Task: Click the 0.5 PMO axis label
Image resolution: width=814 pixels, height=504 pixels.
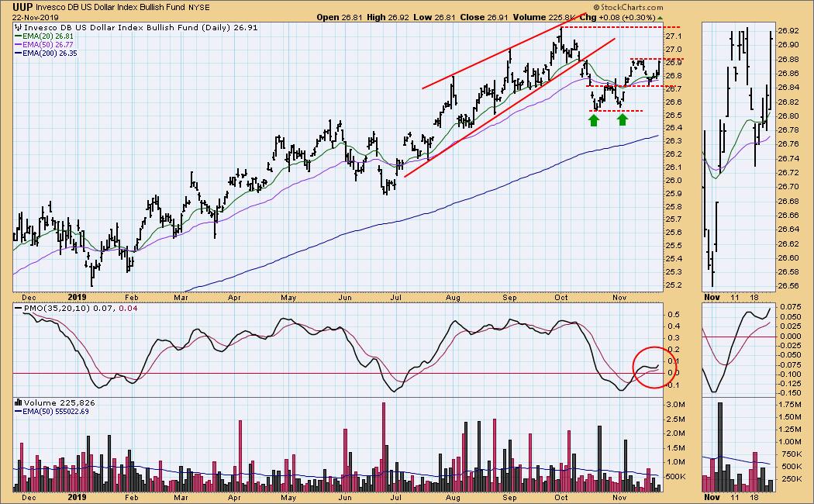Action: pyautogui.click(x=674, y=315)
